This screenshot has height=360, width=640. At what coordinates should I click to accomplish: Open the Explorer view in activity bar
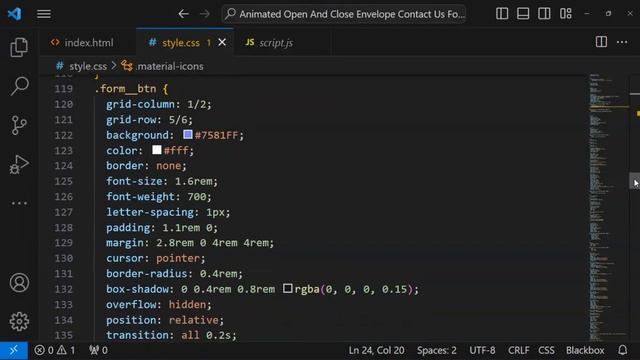click(x=19, y=47)
